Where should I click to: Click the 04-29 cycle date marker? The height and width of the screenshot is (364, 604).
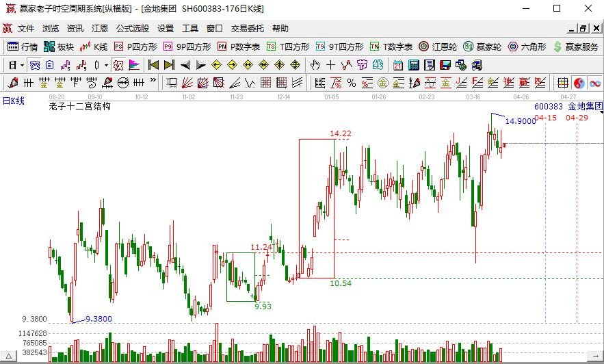point(577,118)
